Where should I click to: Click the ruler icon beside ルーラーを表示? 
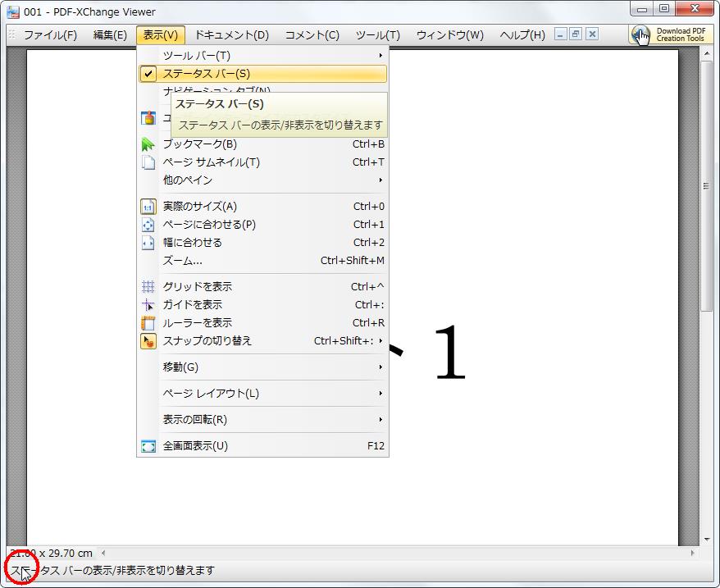click(148, 323)
